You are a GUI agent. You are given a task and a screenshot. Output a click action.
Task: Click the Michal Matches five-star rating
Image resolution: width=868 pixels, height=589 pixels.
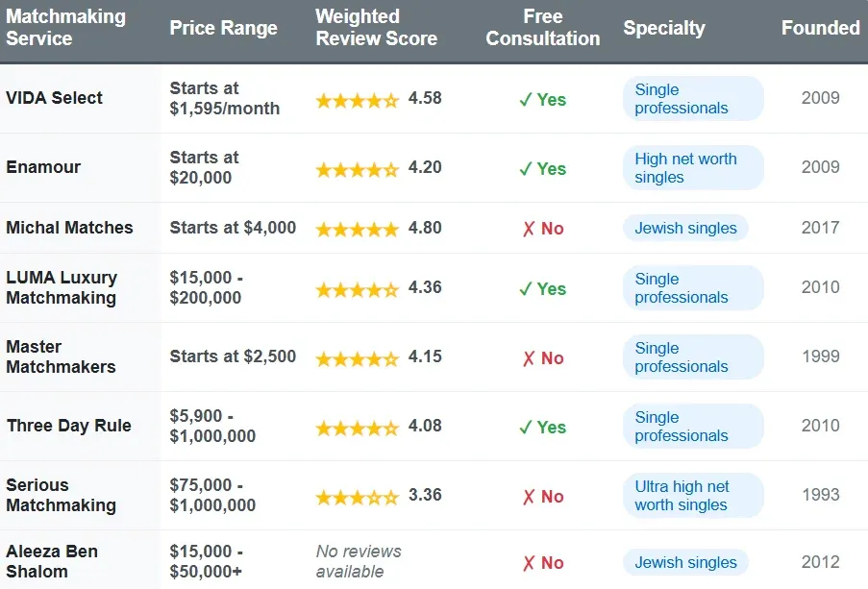(357, 230)
